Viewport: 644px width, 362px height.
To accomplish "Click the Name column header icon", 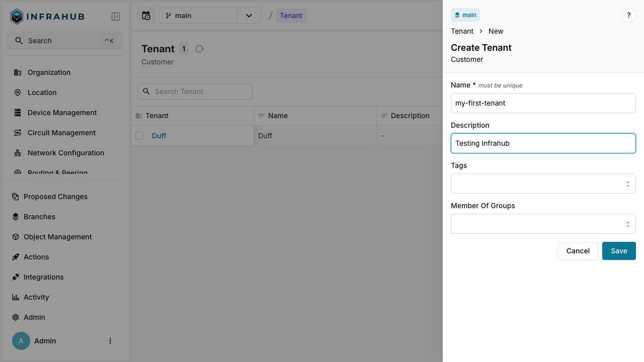I will [x=262, y=116].
